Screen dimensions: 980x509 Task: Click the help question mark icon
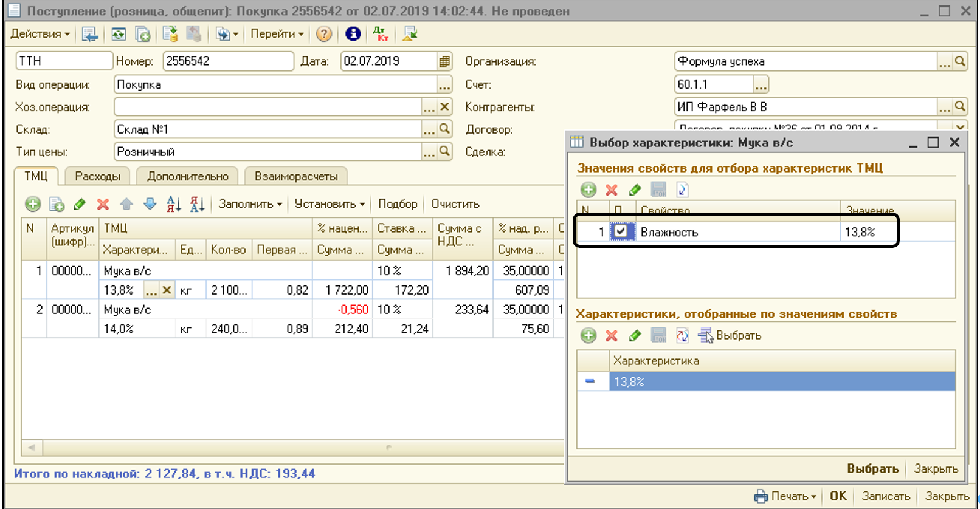click(324, 34)
